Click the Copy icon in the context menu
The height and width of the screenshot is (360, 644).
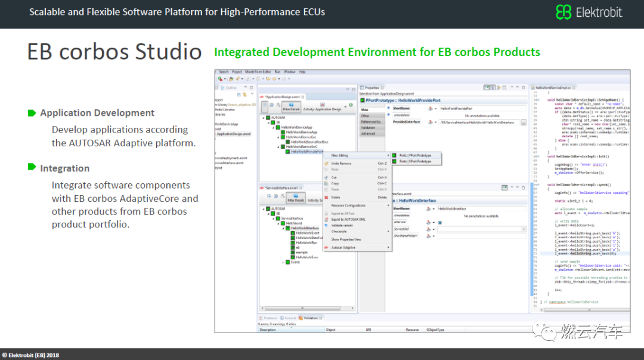click(327, 183)
